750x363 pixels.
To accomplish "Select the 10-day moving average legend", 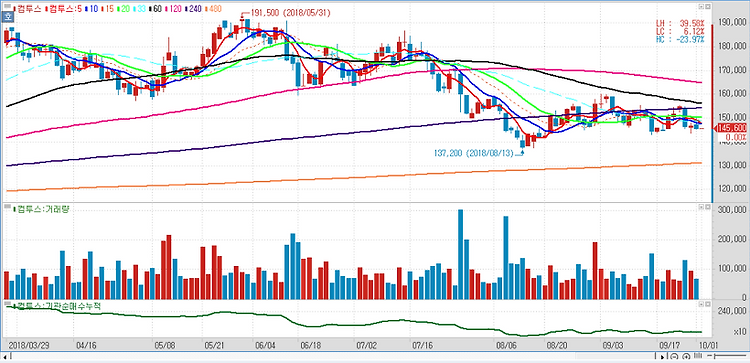I will pos(92,9).
